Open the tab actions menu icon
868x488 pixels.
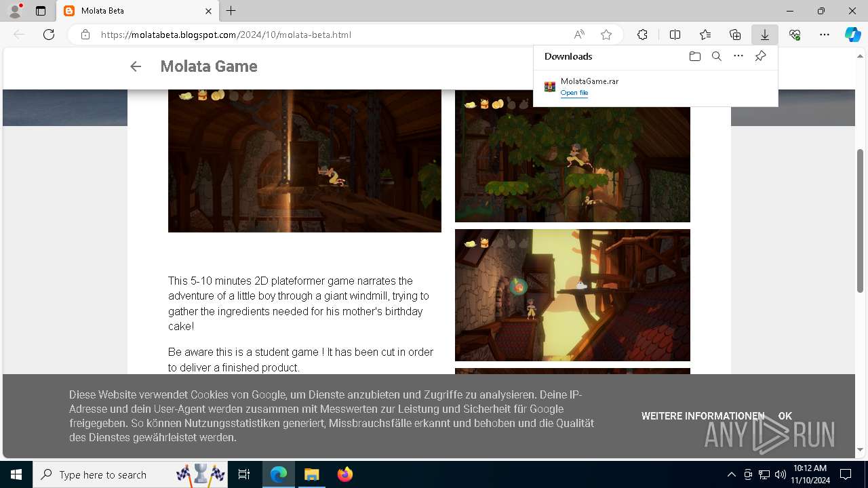click(x=41, y=11)
